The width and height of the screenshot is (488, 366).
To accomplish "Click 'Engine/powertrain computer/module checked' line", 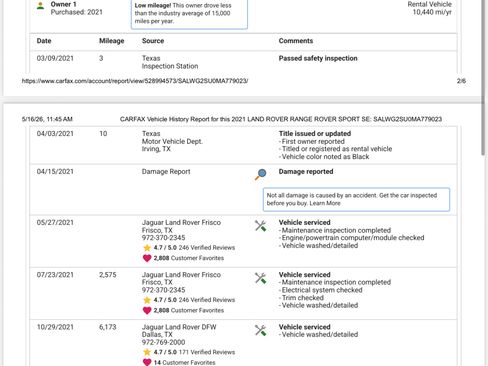I will 352,238.
